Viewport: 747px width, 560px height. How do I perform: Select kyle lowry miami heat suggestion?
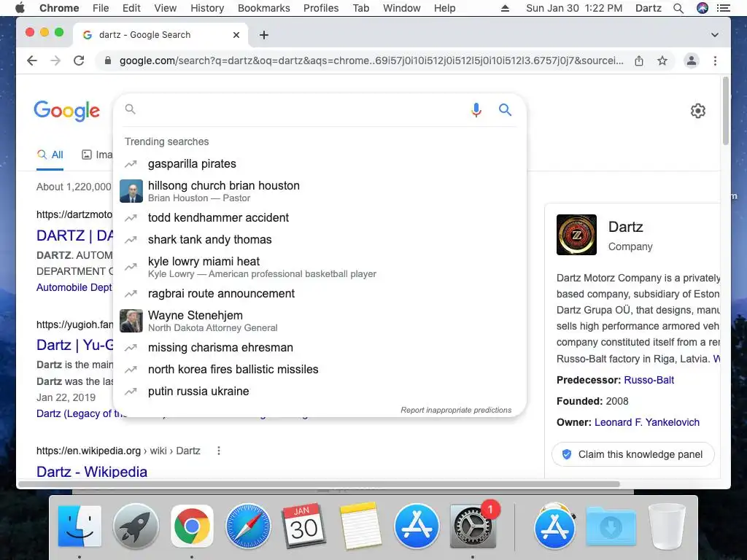coord(320,267)
